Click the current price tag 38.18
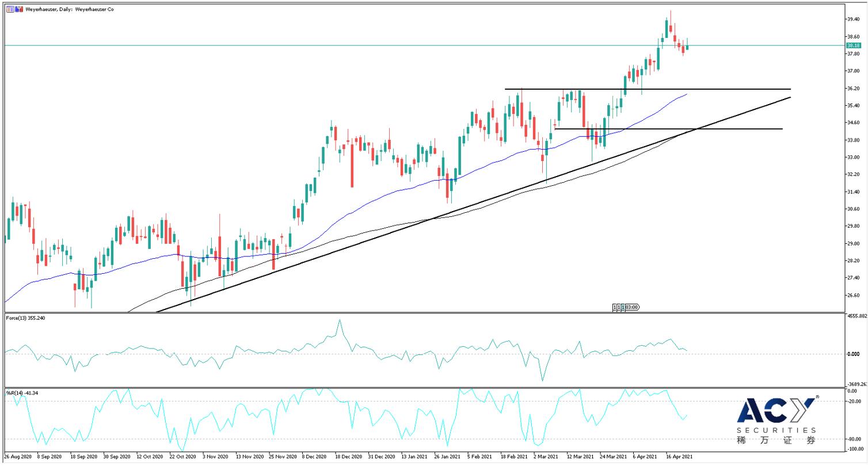This screenshot has width=868, height=467. [854, 45]
